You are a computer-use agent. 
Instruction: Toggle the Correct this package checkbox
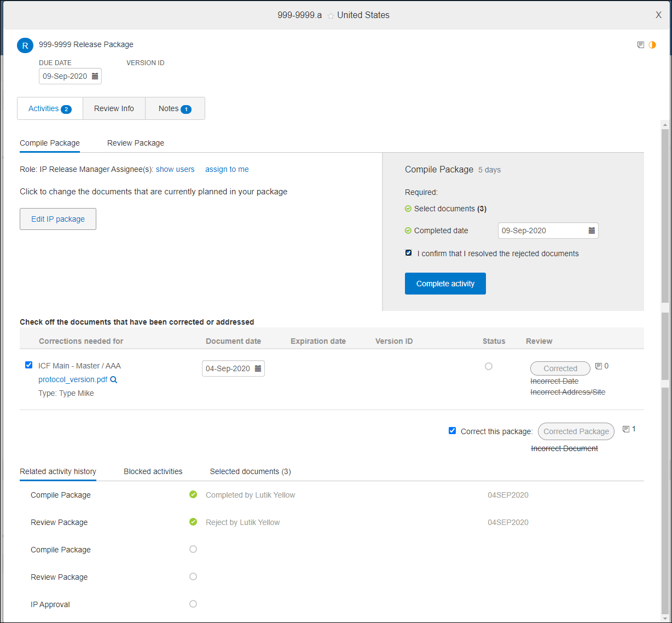coord(453,431)
